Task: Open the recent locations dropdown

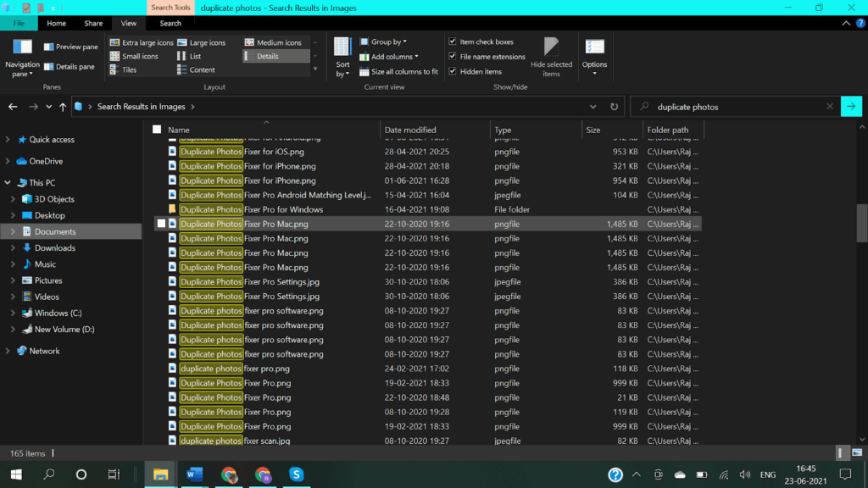Action: point(48,107)
